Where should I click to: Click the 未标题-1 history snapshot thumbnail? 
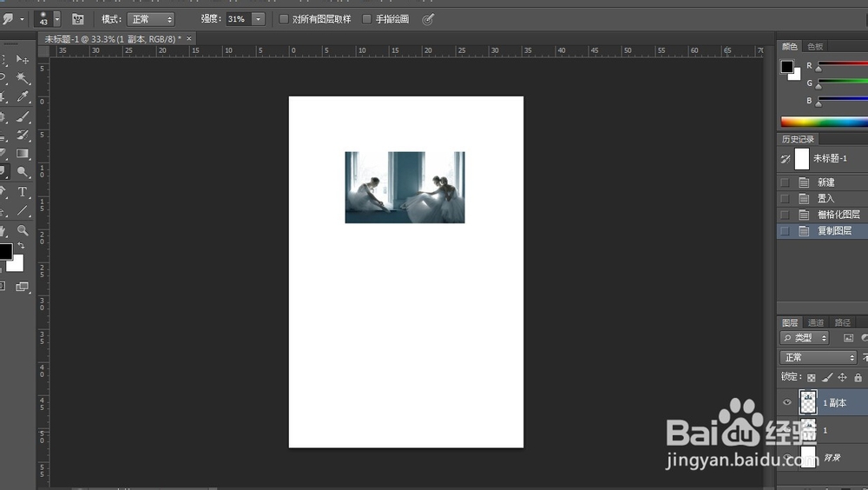(x=801, y=159)
